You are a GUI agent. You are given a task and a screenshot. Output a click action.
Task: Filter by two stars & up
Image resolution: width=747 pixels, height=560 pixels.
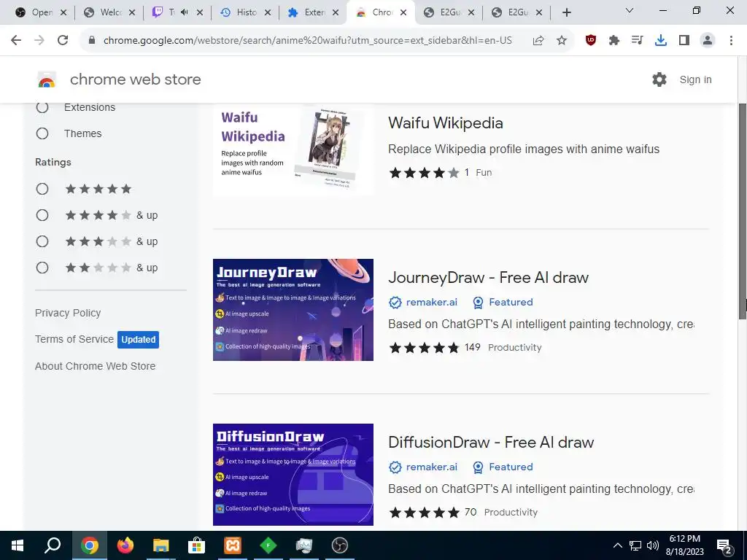(42, 268)
